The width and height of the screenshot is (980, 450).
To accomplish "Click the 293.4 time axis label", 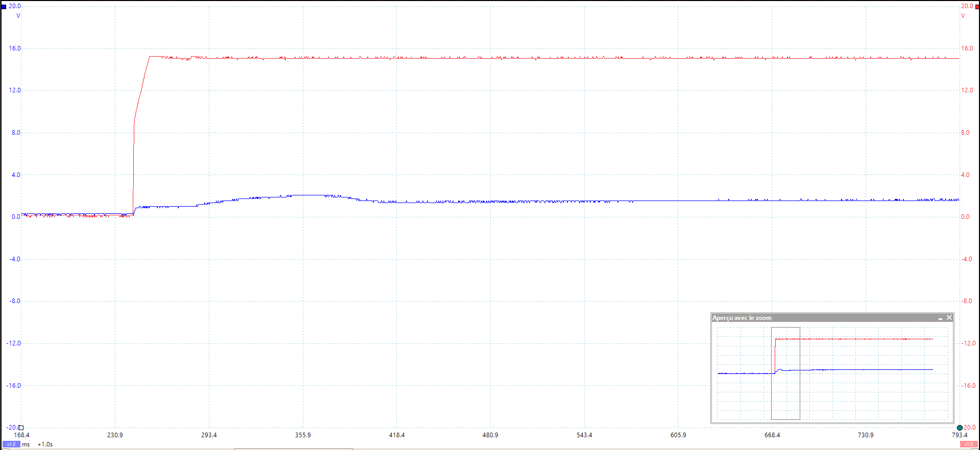I will click(209, 435).
